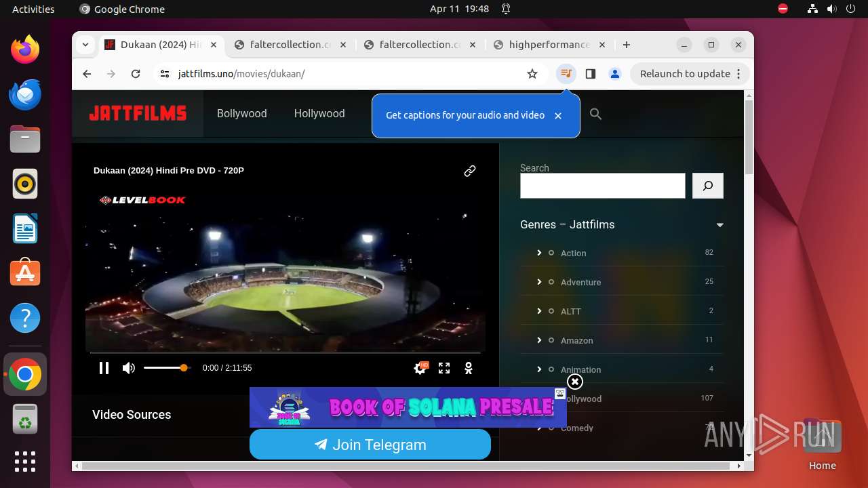Click the Join Telegram button
Image resolution: width=868 pixels, height=488 pixels.
370,445
